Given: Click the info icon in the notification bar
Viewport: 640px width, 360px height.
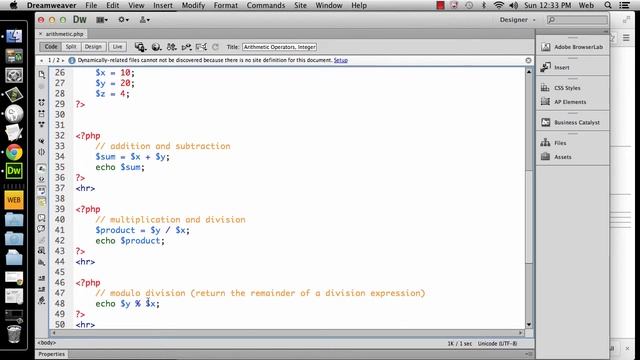Looking at the screenshot, I should coord(72,60).
